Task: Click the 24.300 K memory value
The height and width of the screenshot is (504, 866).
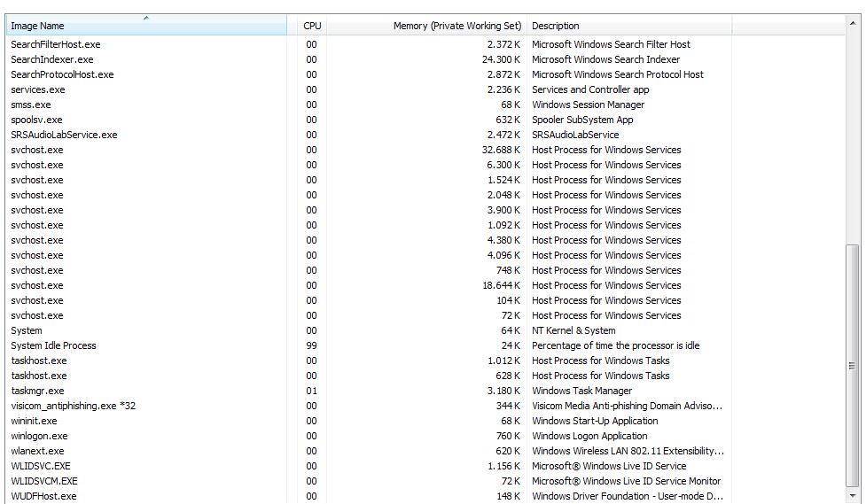Action: click(x=501, y=59)
